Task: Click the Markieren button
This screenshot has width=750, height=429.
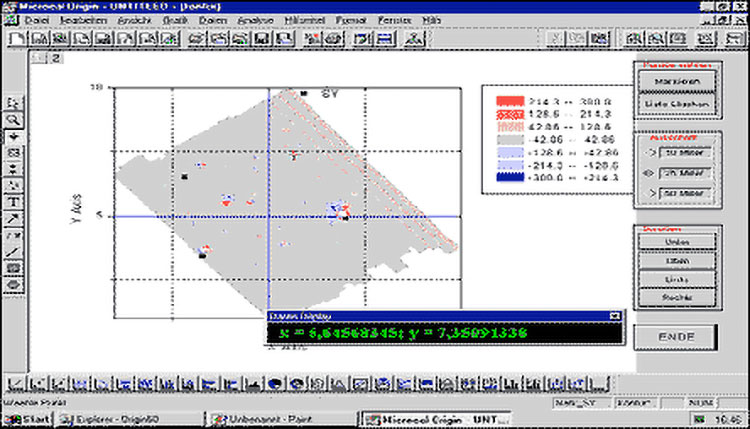Action: pos(677,81)
